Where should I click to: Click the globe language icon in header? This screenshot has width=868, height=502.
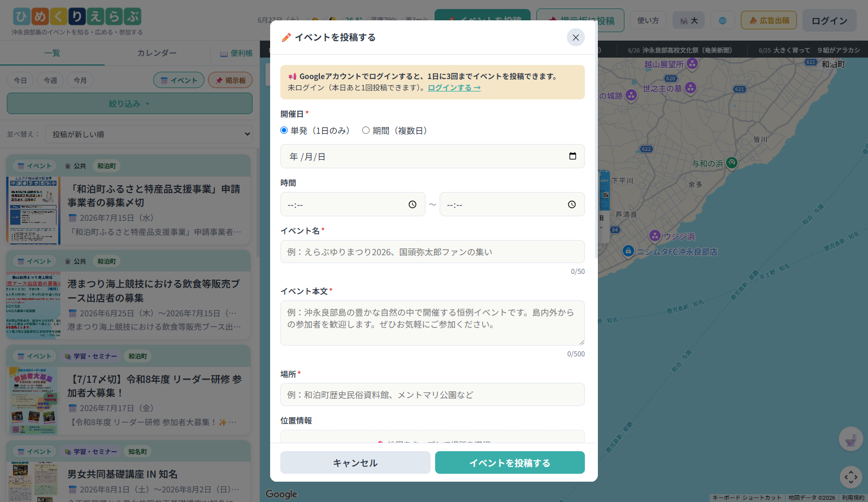point(722,20)
